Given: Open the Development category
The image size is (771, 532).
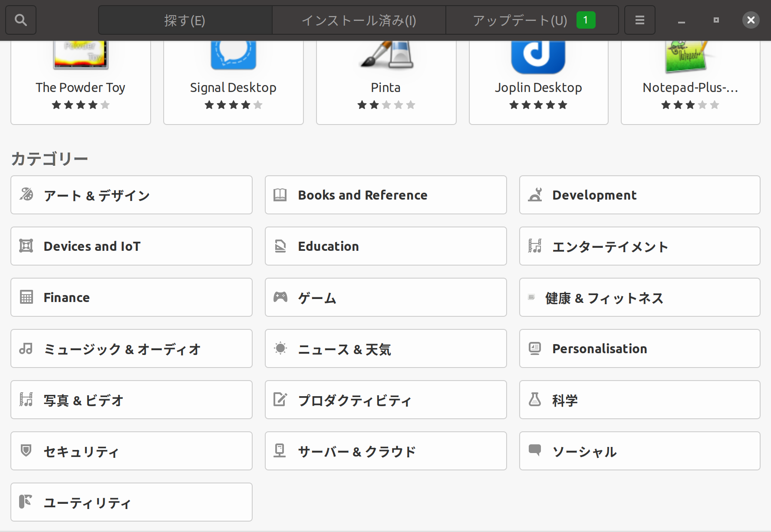Looking at the screenshot, I should coord(640,195).
